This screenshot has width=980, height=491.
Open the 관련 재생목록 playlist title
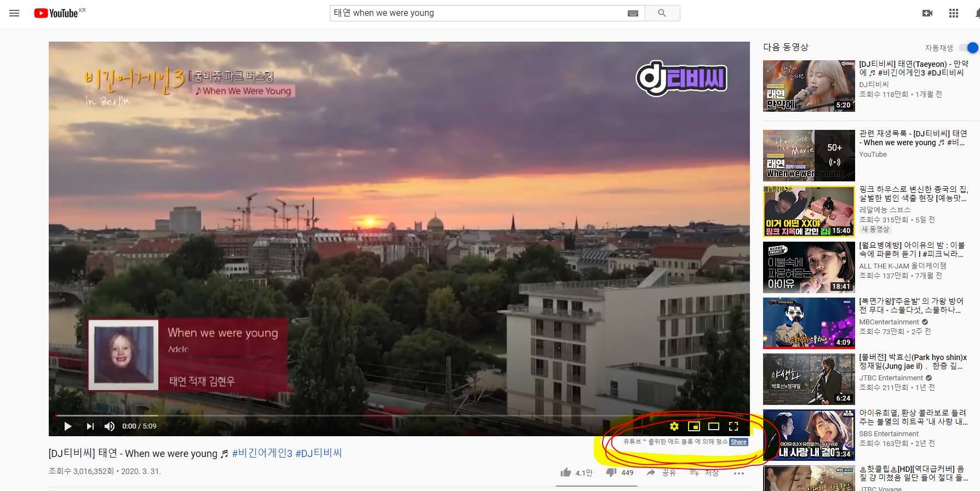point(913,138)
